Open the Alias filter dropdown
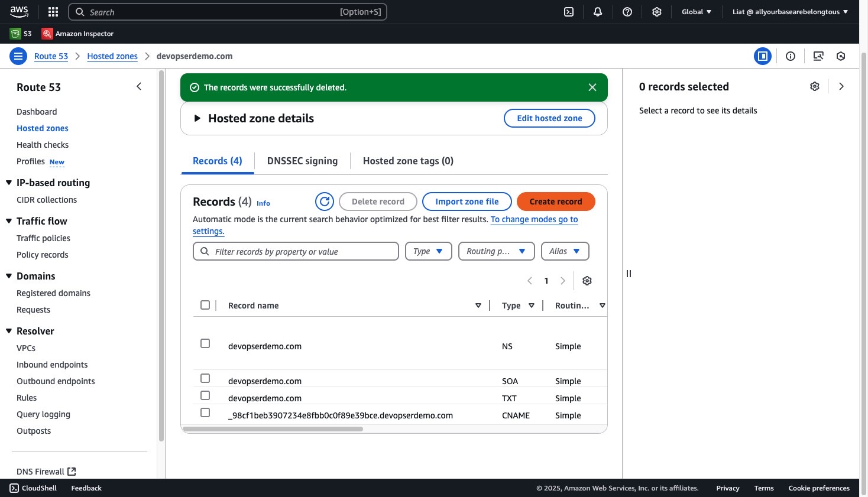This screenshot has height=497, width=868. 565,251
